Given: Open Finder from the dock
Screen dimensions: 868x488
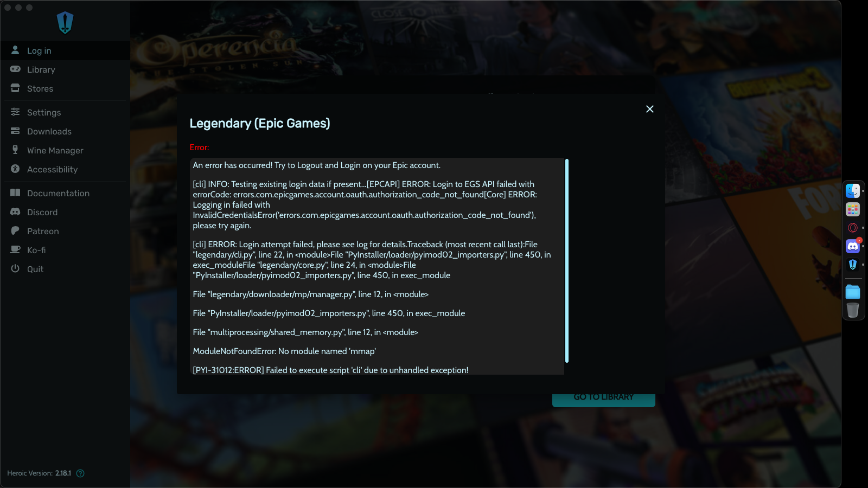Looking at the screenshot, I should [x=853, y=191].
